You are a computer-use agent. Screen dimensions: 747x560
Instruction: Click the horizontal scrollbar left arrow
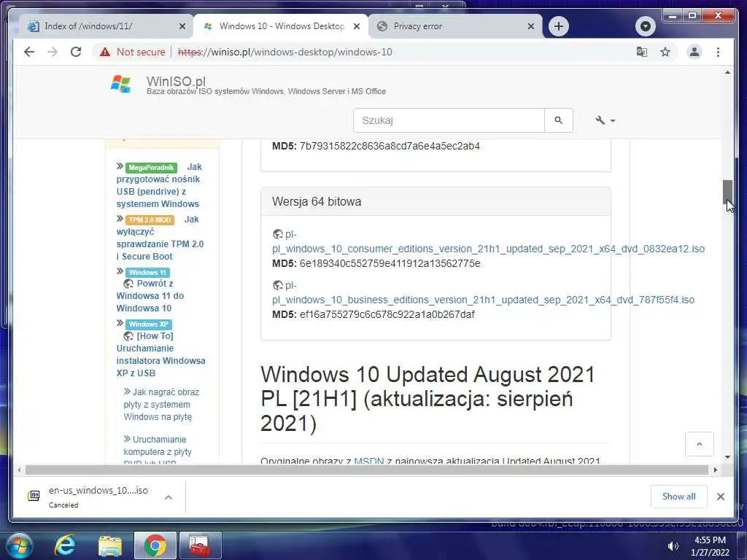[x=19, y=470]
